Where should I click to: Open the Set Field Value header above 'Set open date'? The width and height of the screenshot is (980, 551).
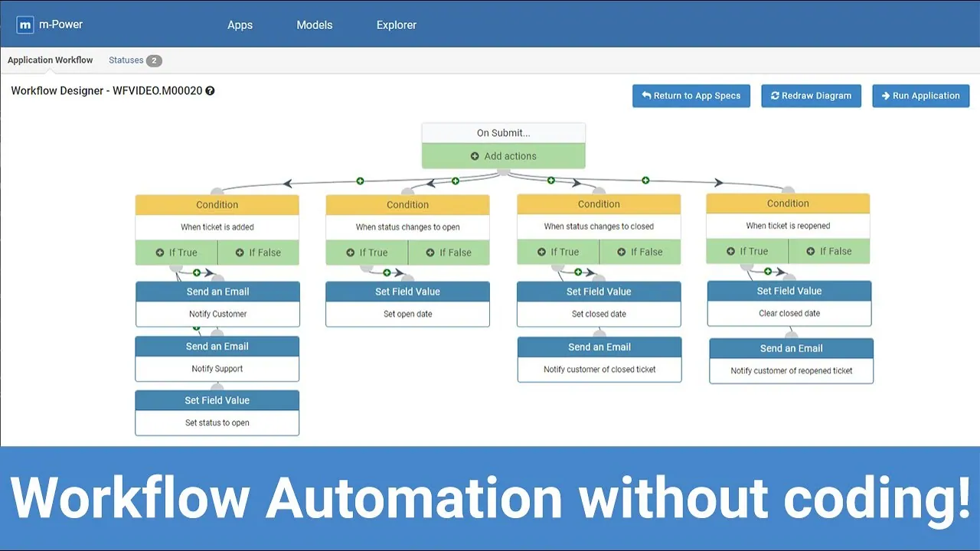[x=407, y=292]
